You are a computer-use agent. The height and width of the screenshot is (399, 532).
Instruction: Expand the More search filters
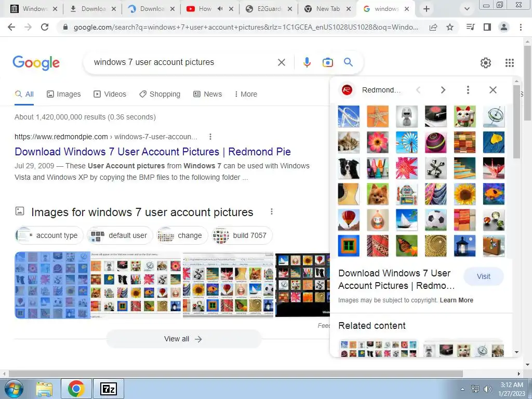coord(246,95)
